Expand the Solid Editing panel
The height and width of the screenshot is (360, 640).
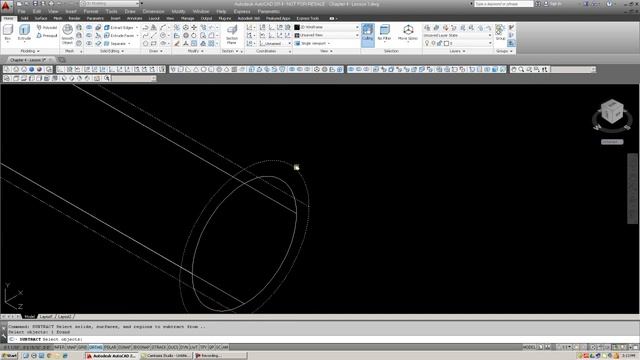[x=112, y=51]
